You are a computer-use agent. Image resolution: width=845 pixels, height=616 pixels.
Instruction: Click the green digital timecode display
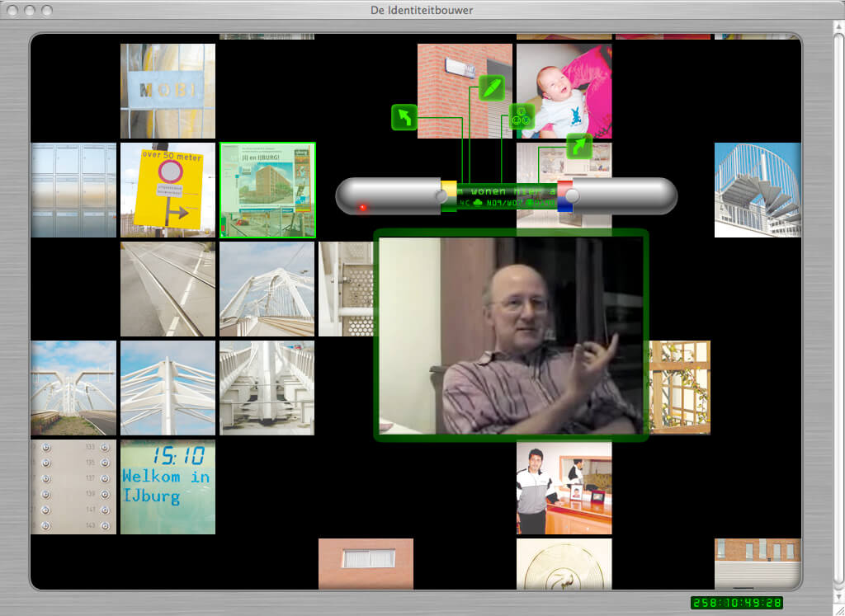pyautogui.click(x=736, y=603)
